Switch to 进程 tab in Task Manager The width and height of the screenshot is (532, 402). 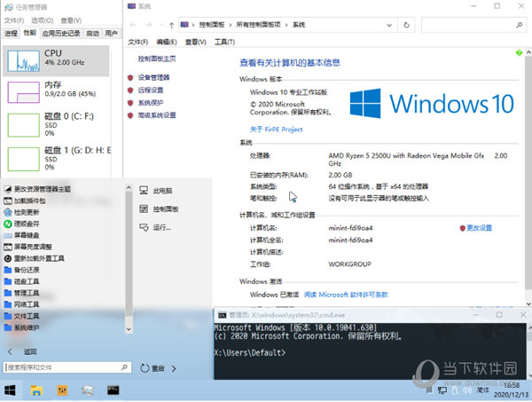pyautogui.click(x=11, y=33)
